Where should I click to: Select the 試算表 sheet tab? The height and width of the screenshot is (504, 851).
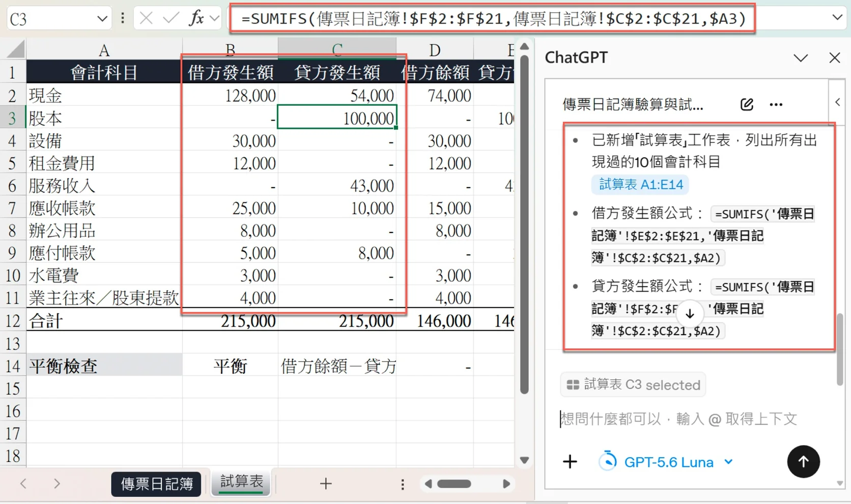click(241, 482)
